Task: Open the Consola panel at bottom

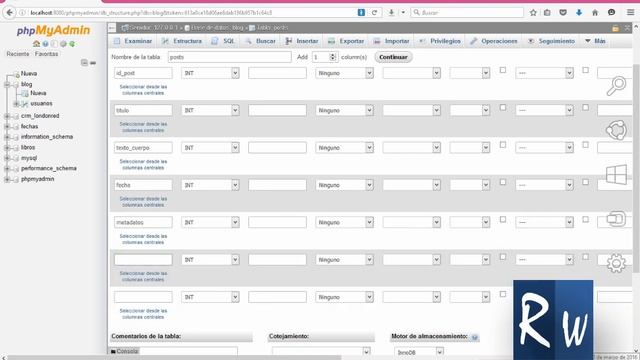Action: click(125, 351)
